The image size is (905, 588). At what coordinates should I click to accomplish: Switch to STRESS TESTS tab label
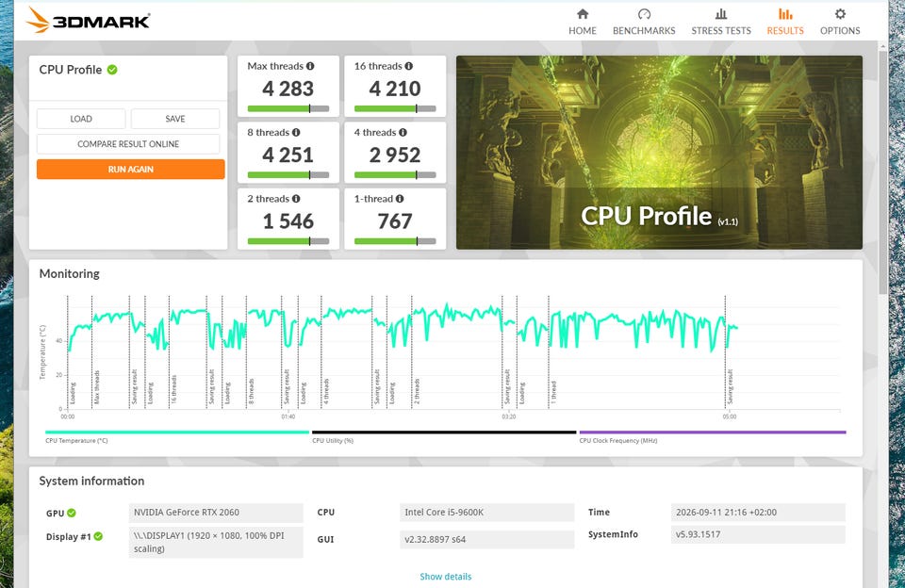[x=721, y=30]
